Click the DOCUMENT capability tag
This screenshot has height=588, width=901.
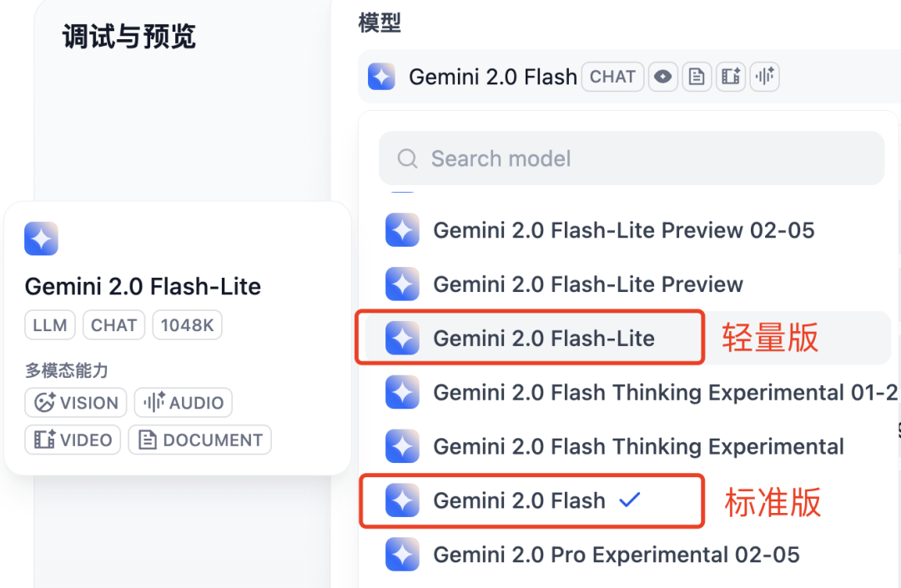pyautogui.click(x=200, y=440)
